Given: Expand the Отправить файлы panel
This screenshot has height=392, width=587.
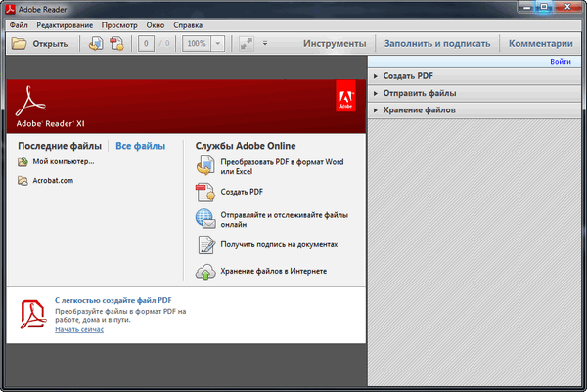Looking at the screenshot, I should coord(474,93).
